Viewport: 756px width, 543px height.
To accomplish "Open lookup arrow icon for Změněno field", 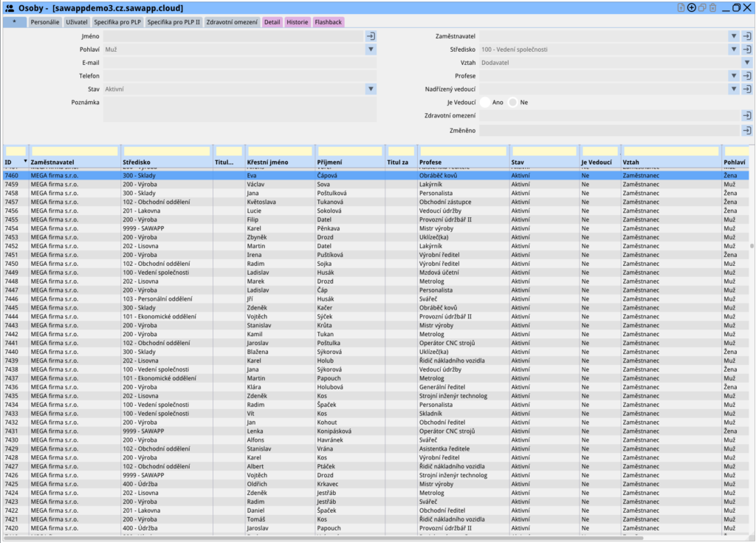I will (746, 130).
